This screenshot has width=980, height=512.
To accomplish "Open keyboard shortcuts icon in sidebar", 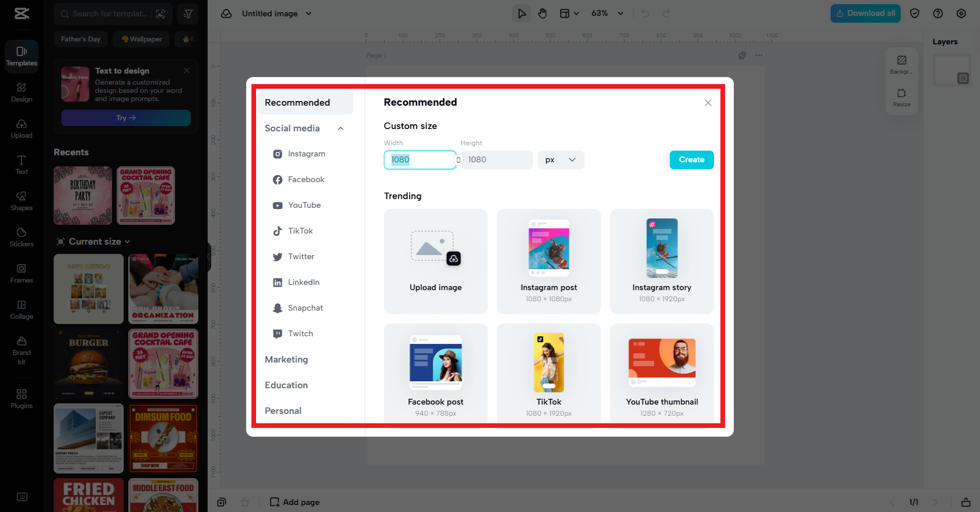I will [22, 497].
